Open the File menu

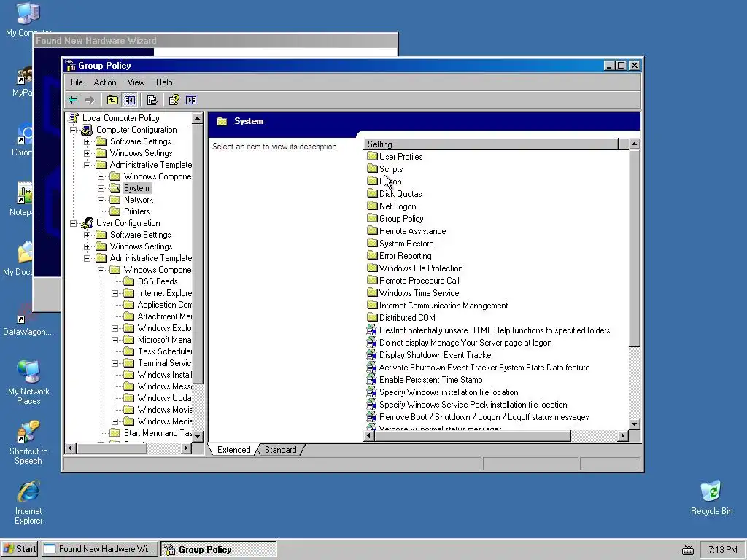tap(77, 82)
